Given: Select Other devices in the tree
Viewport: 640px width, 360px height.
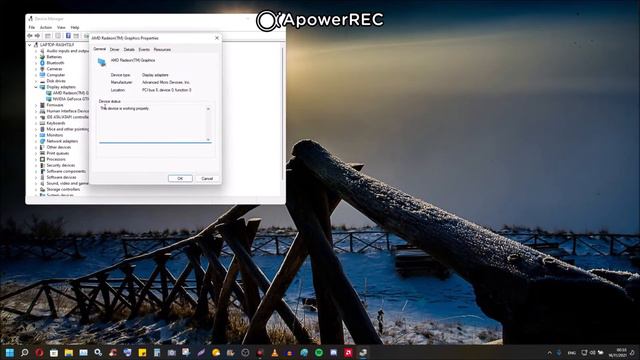Looking at the screenshot, I should pyautogui.click(x=59, y=147).
